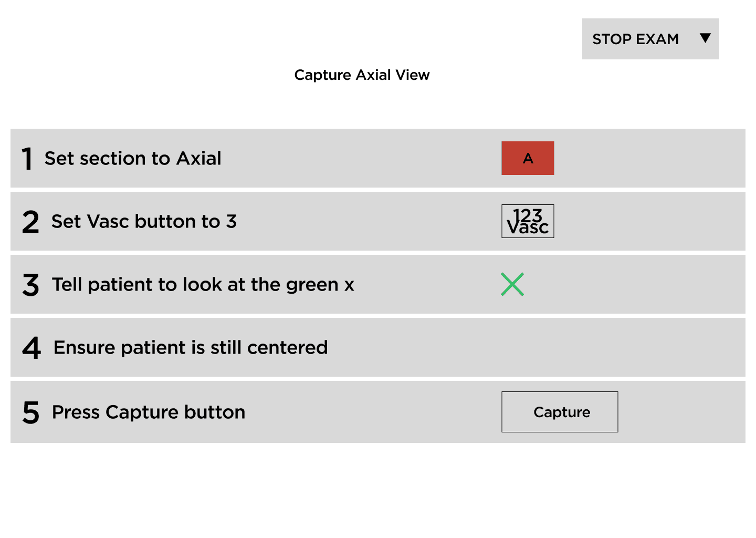The height and width of the screenshot is (538, 756).
Task: Click the word green in step three
Action: [312, 285]
